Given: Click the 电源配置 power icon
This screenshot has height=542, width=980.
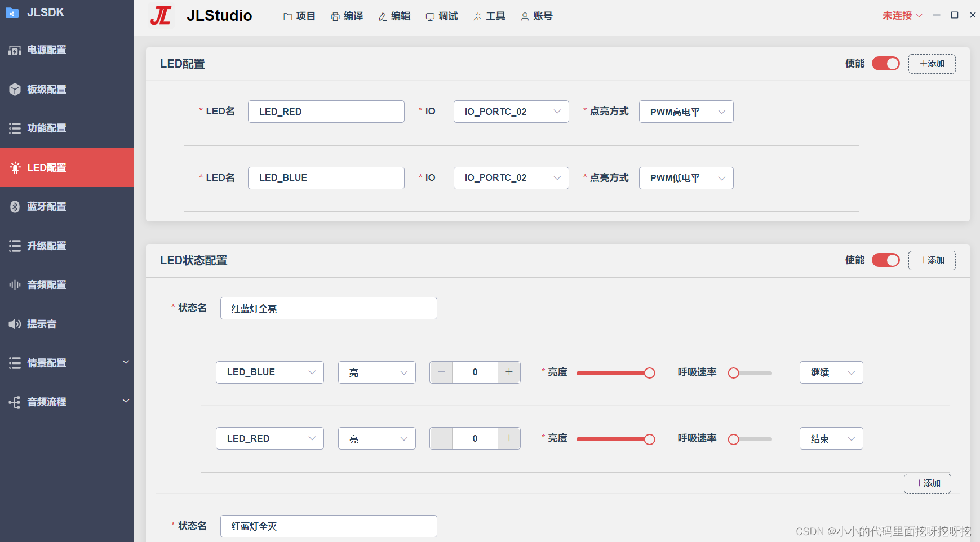Looking at the screenshot, I should 15,51.
